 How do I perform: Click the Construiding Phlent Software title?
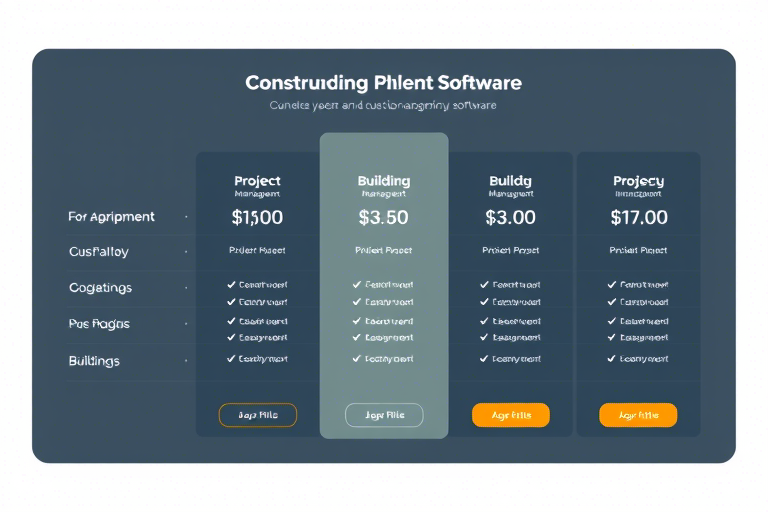[x=384, y=83]
